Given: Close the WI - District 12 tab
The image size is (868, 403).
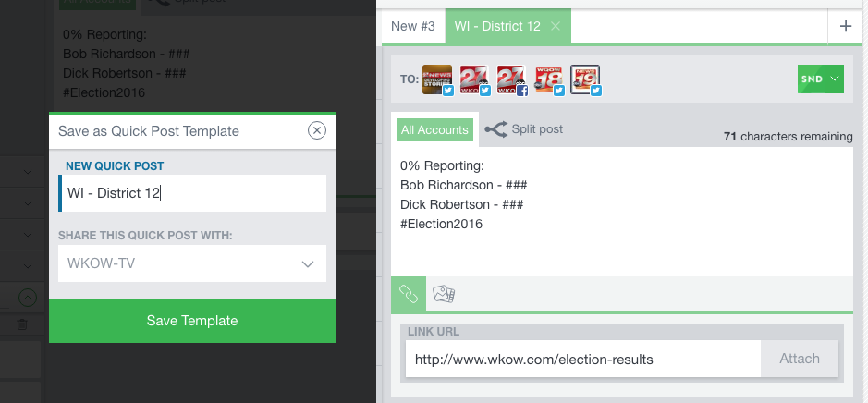Looking at the screenshot, I should 556,26.
